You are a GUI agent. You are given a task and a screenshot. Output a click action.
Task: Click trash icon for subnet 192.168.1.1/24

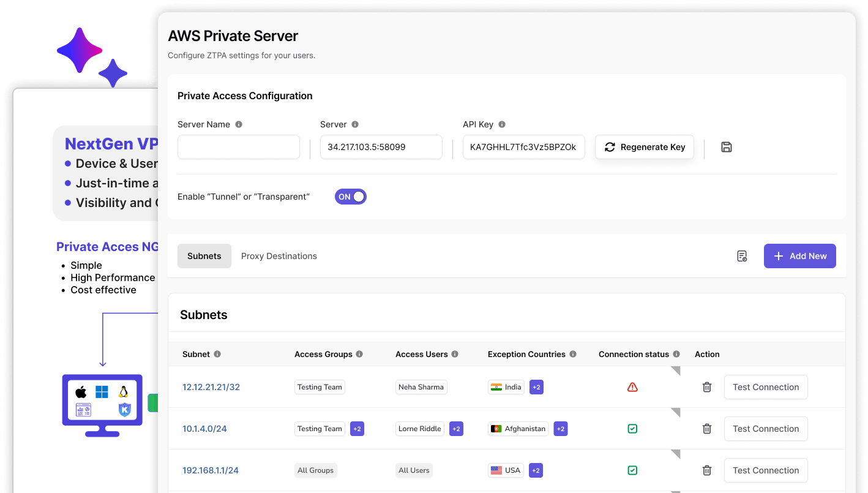[707, 470]
